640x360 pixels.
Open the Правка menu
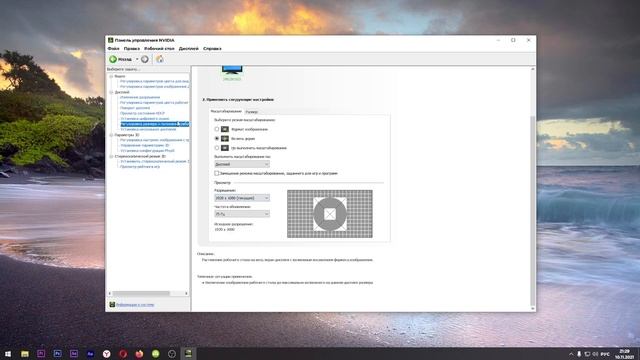[132, 49]
